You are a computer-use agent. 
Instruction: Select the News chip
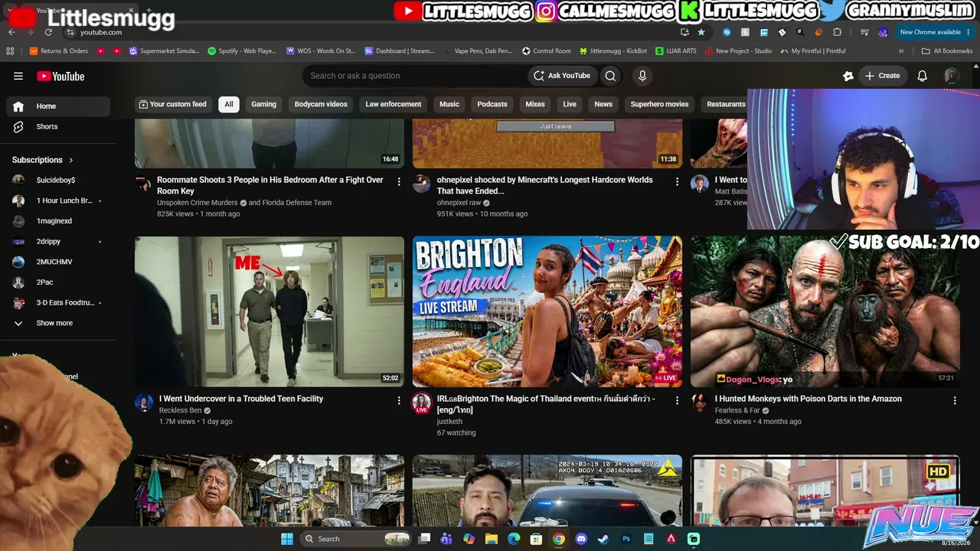603,104
